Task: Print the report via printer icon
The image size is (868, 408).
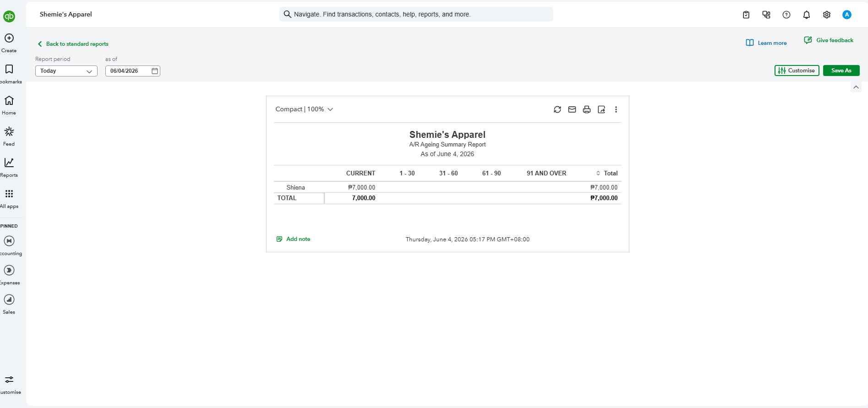Action: (587, 109)
